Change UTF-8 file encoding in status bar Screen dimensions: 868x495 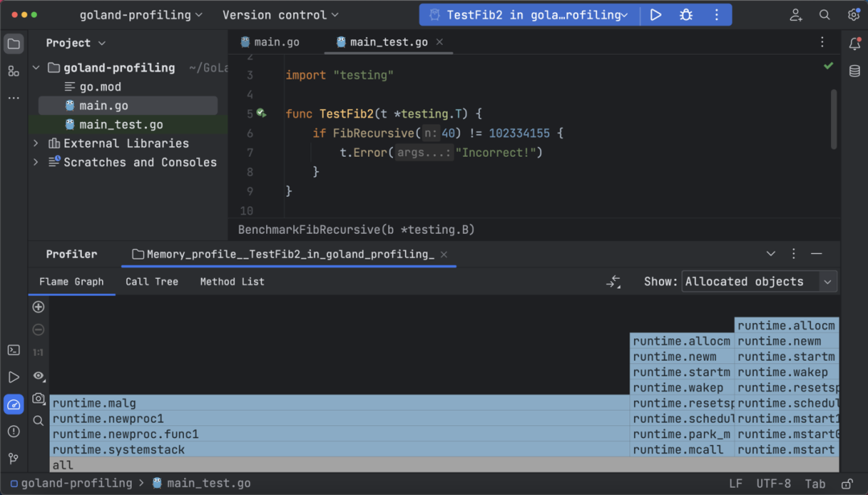773,484
